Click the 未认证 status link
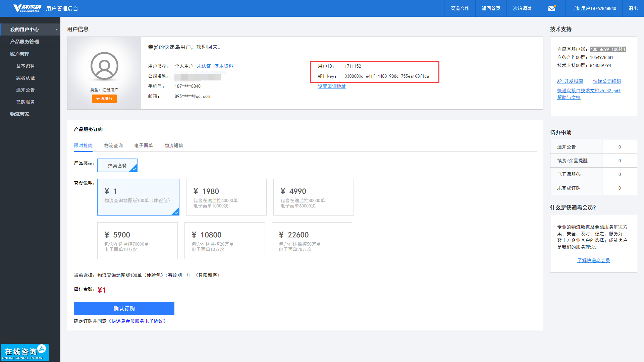644x362 pixels. coord(204,66)
